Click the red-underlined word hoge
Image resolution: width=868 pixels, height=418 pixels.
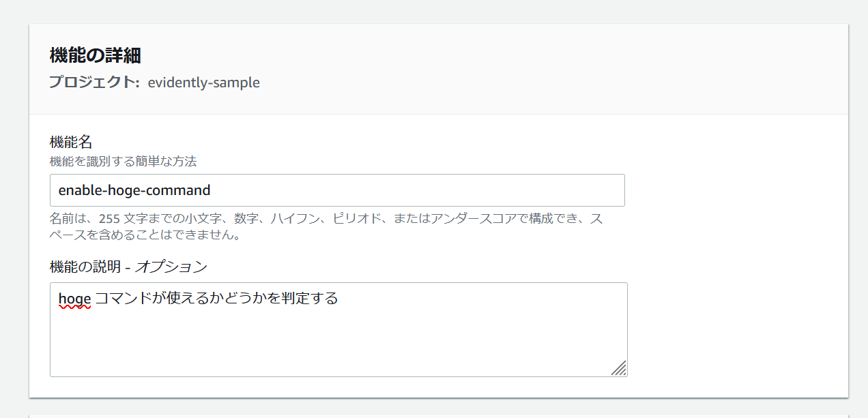74,299
